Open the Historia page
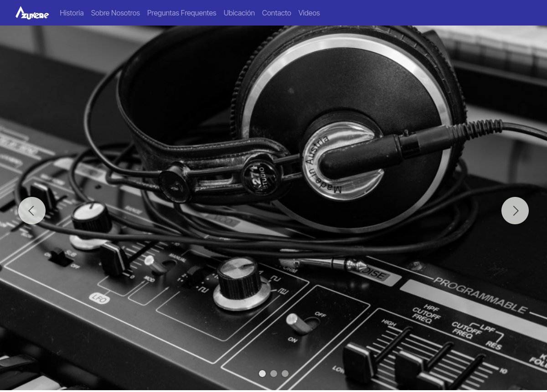 72,13
